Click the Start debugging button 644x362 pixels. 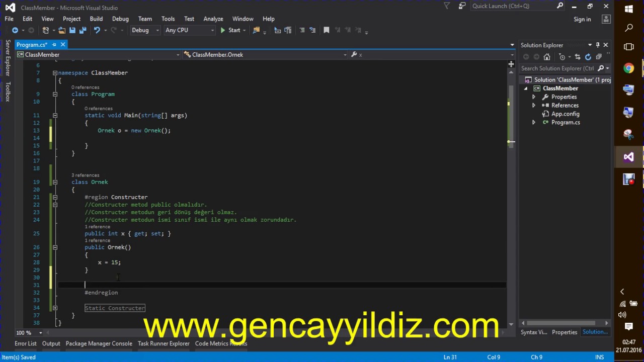coord(230,30)
